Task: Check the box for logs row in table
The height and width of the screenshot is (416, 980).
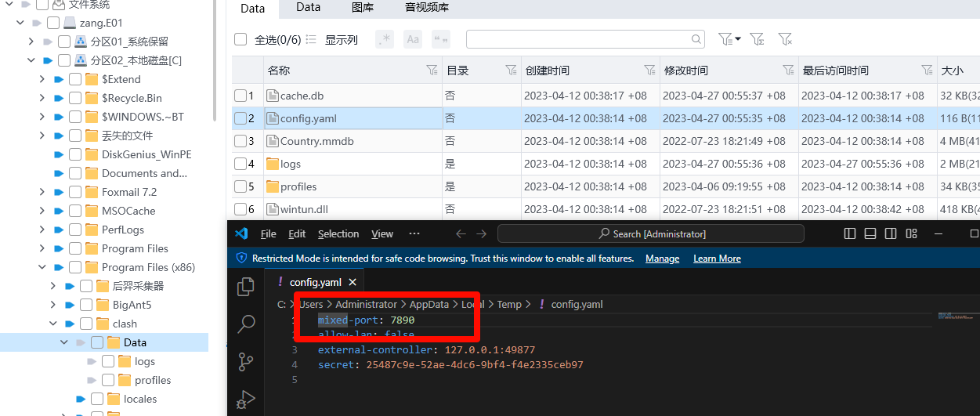Action: click(240, 164)
